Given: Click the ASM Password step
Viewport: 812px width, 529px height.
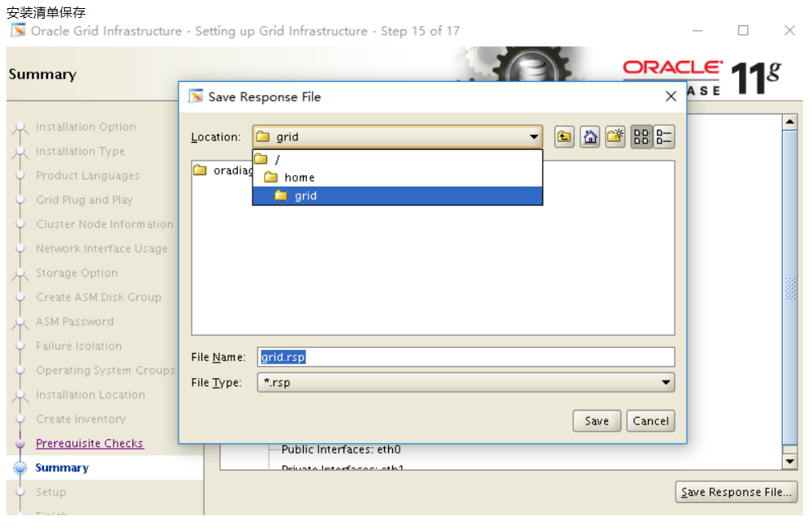Looking at the screenshot, I should (x=75, y=321).
